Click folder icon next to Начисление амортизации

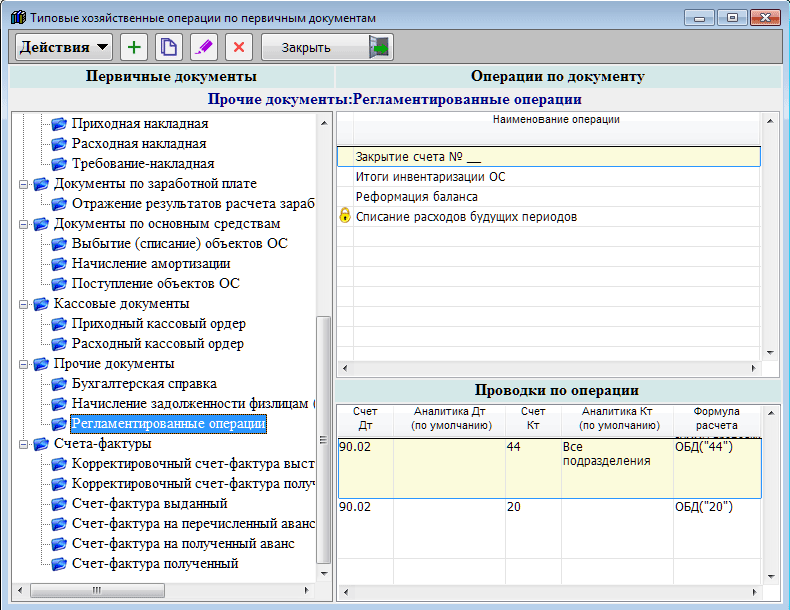(x=59, y=263)
